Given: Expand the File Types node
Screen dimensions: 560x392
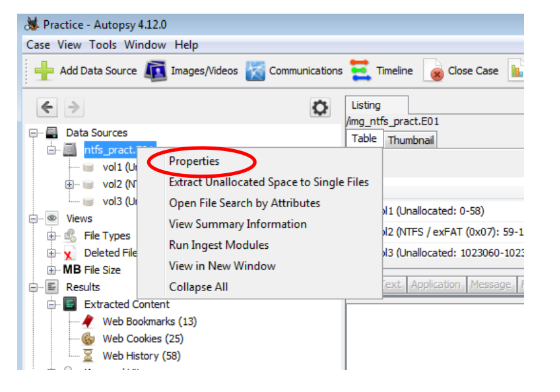Looking at the screenshot, I should 51,236.
